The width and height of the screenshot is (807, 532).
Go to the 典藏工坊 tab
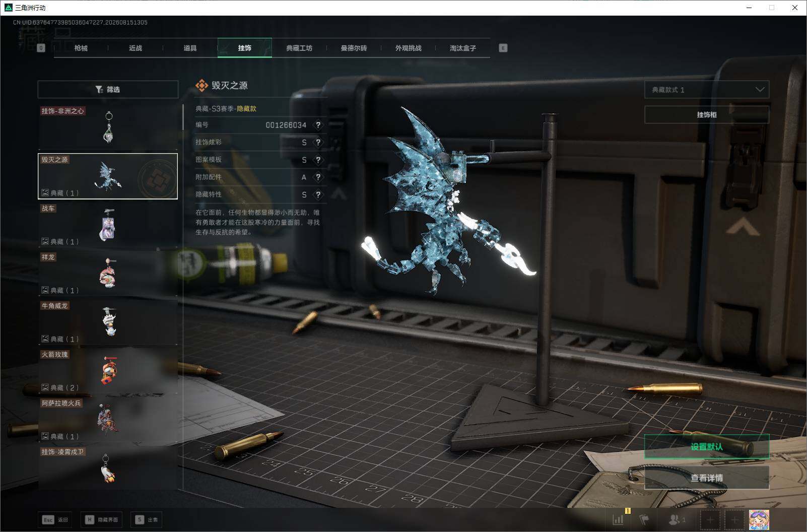[299, 48]
